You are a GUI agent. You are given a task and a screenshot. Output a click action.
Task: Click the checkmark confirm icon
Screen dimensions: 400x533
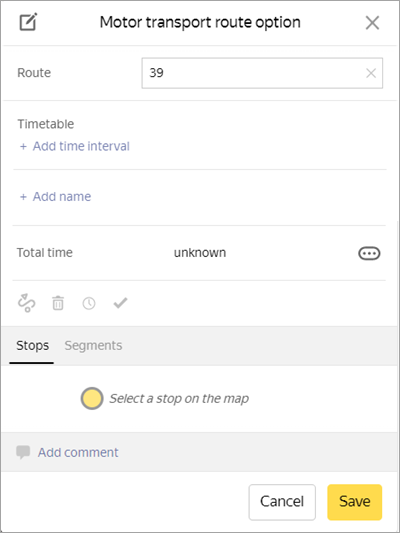point(120,303)
